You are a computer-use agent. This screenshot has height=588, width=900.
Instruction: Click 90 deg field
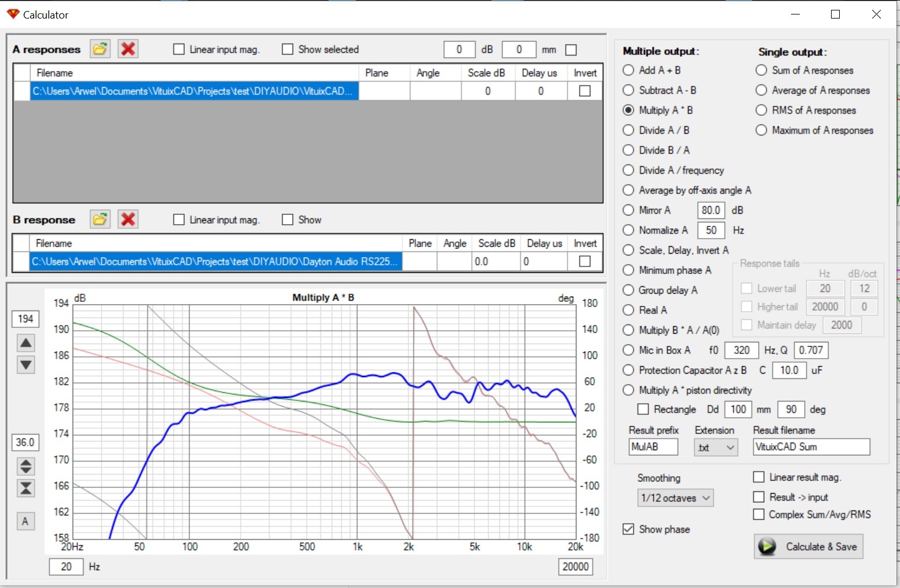click(x=791, y=409)
